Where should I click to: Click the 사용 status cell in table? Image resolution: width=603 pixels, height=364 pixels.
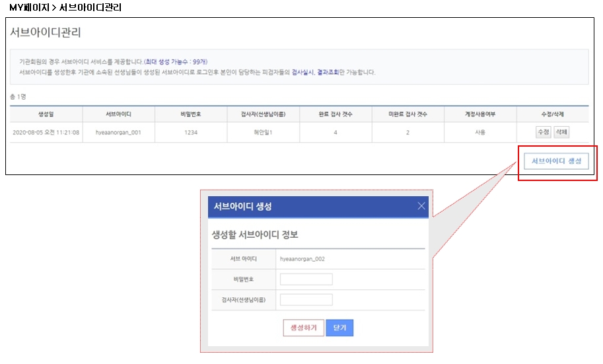(x=479, y=133)
